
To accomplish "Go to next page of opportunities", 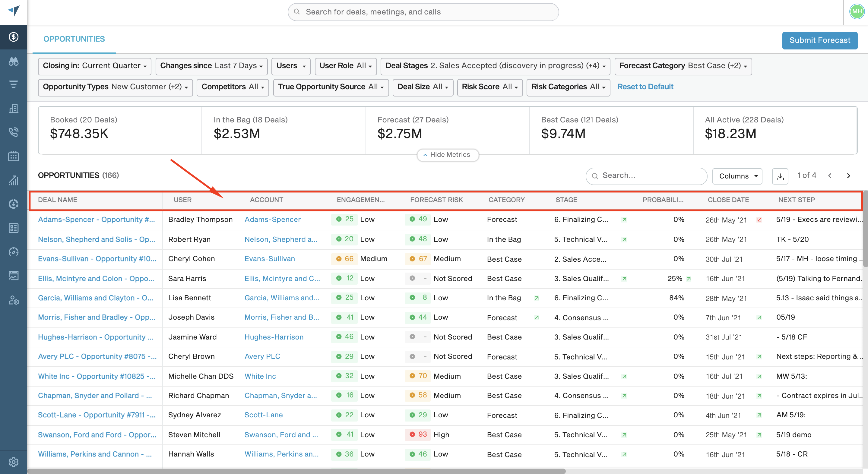I will point(848,175).
